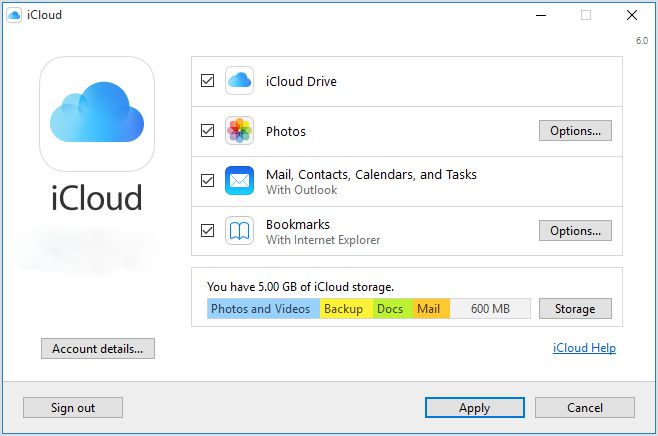Click Apply to save changes
The image size is (658, 436).
pos(474,407)
